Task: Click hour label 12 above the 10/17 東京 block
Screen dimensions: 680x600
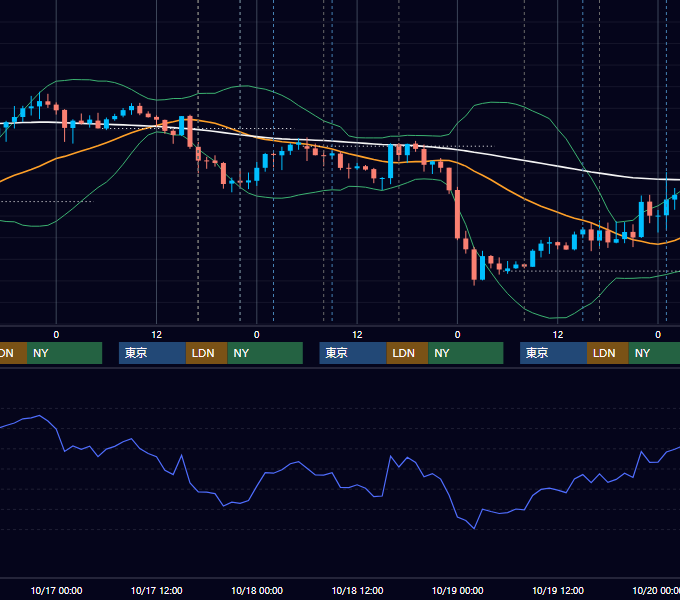Action: tap(157, 335)
